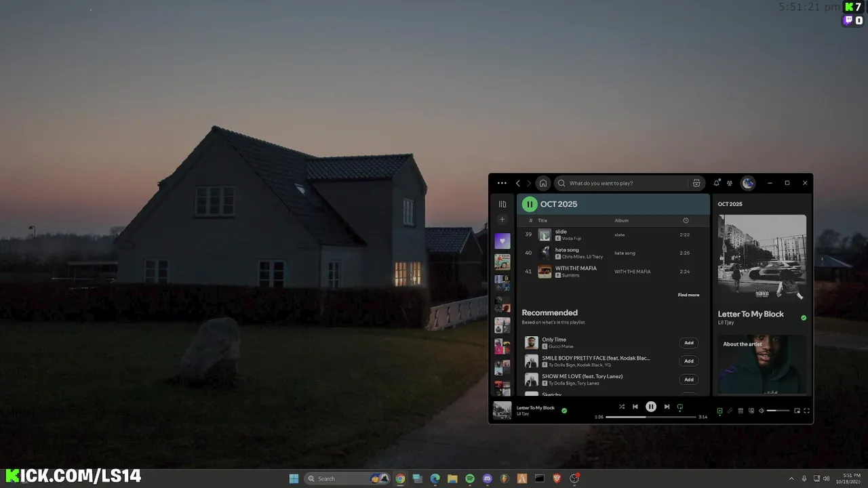This screenshot has height=488, width=868.
Task: Open Letter To My Block album art
Action: pyautogui.click(x=762, y=258)
